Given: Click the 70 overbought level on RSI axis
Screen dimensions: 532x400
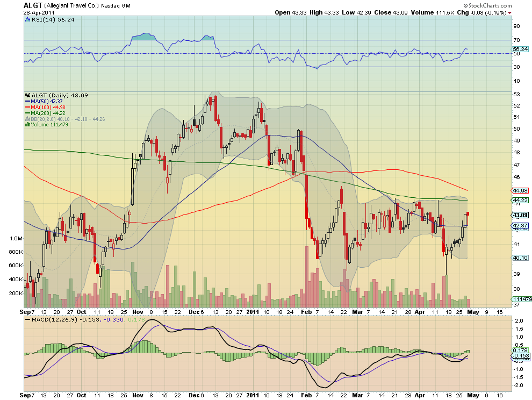Looking at the screenshot, I should (516, 40).
